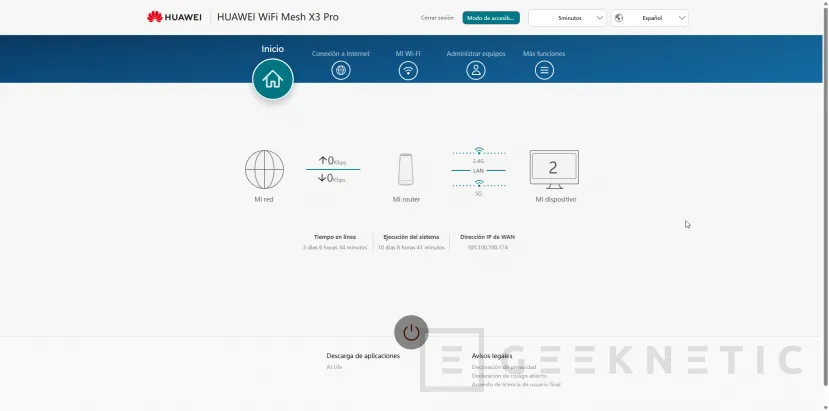Viewport: 829px width, 411px height.
Task: Click the HUAWEI WiFi Mesh X3 Pro title
Action: pos(278,17)
